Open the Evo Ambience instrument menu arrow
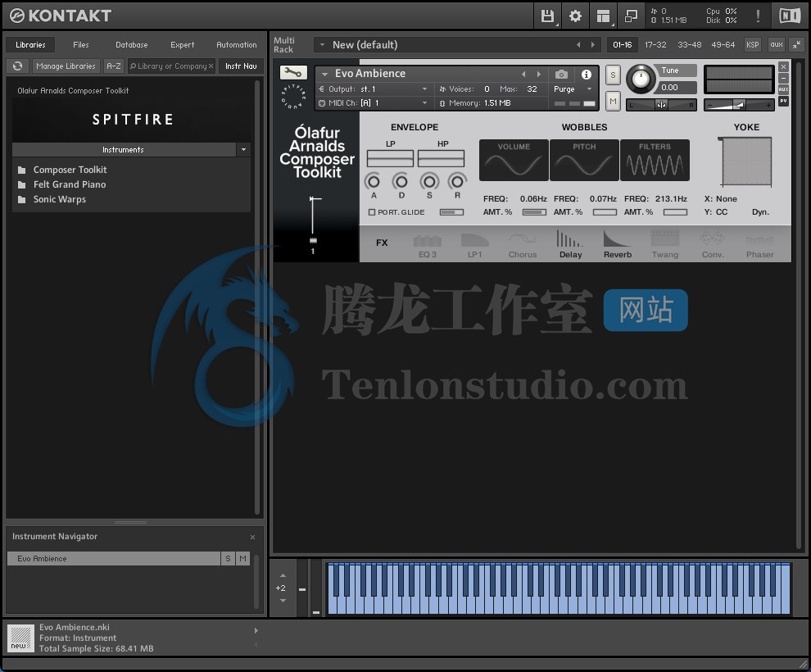811x672 pixels. 324,74
